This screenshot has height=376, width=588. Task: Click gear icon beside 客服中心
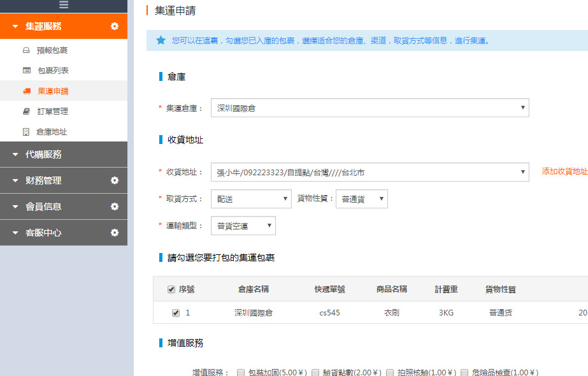click(115, 233)
